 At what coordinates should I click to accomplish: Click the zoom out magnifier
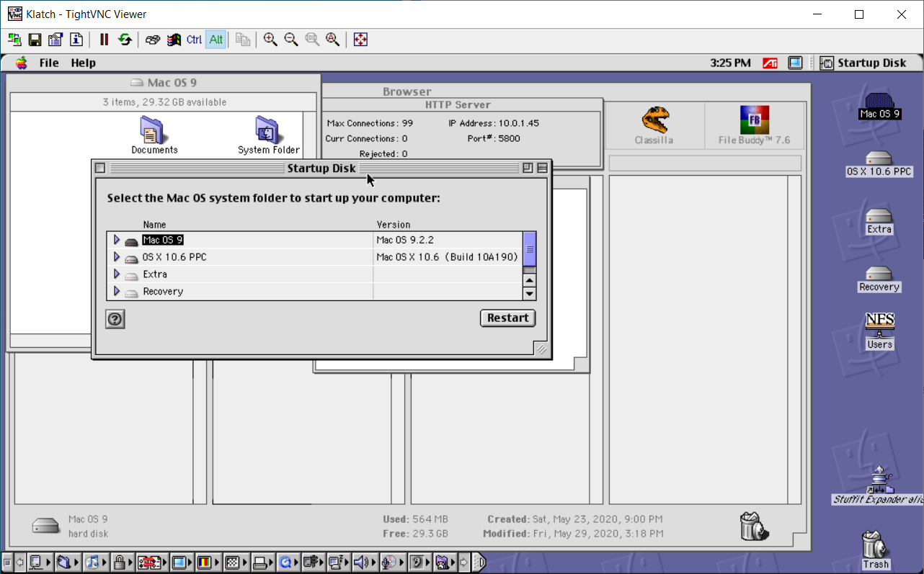[x=291, y=40]
